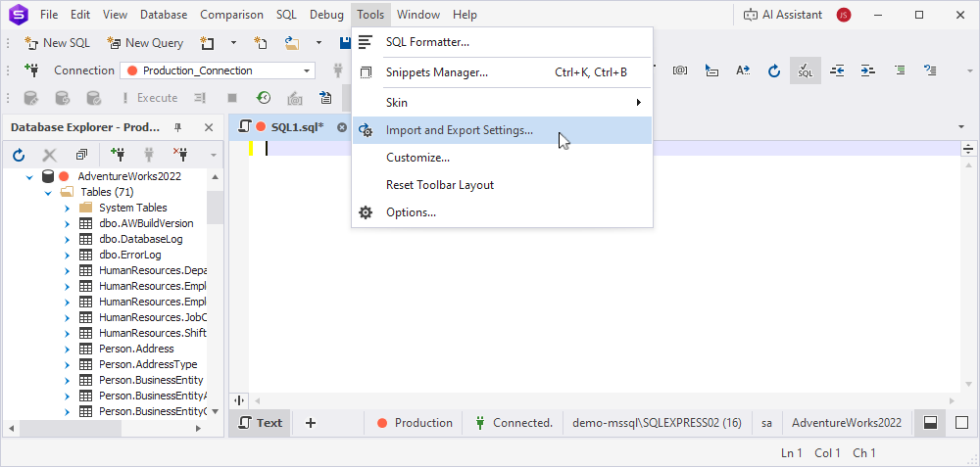Click the green comment lines icon
This screenshot has width=980, height=467.
[900, 70]
